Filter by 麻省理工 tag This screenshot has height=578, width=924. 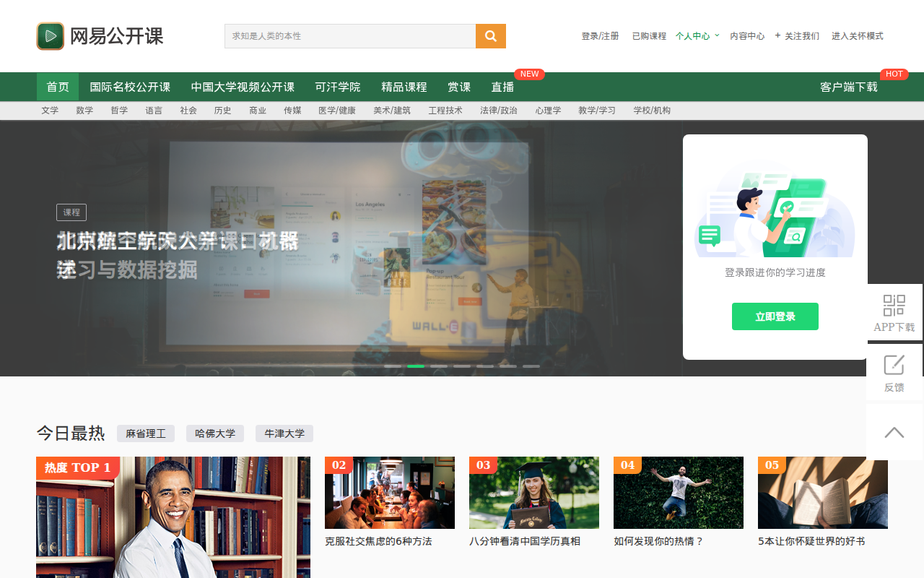click(146, 433)
